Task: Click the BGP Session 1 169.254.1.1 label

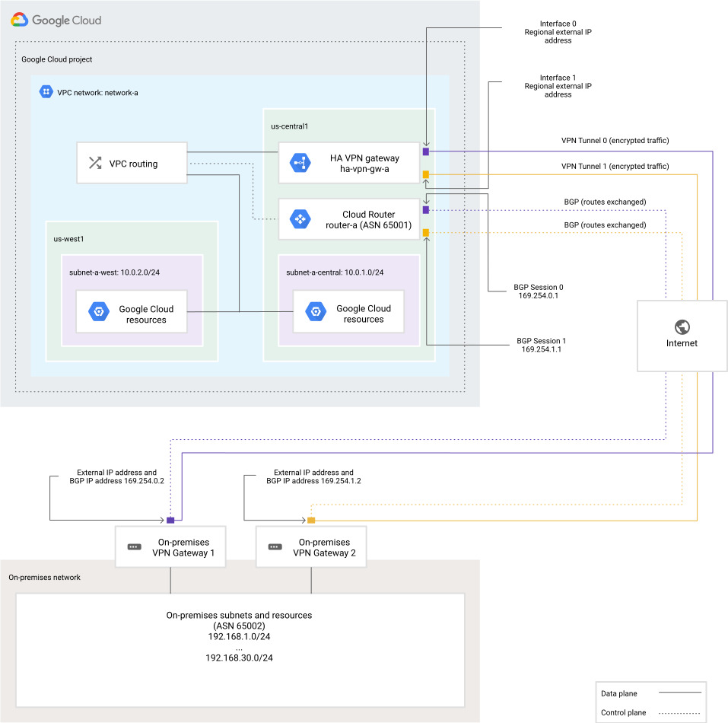Action: pyautogui.click(x=542, y=345)
